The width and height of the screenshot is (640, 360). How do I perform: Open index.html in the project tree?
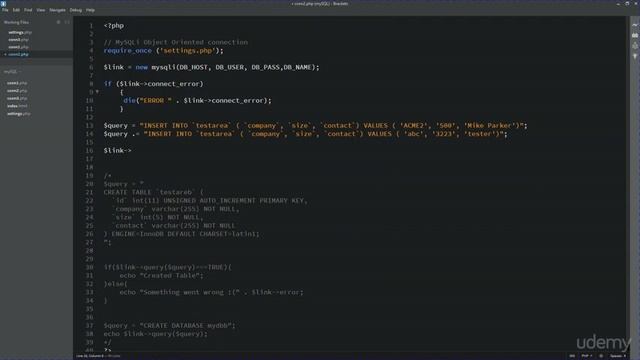coord(17,106)
